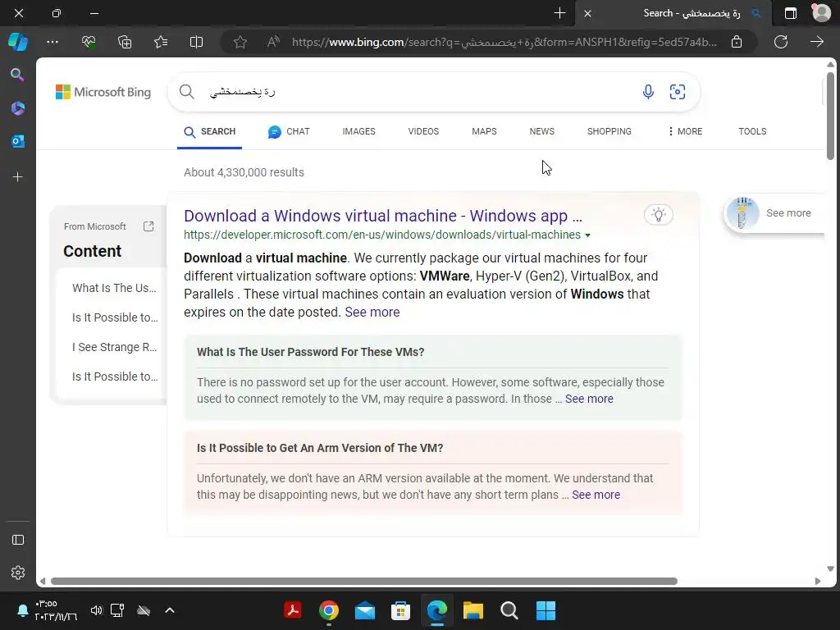Toggle the split screen icon
The width and height of the screenshot is (840, 630).
[x=197, y=42]
